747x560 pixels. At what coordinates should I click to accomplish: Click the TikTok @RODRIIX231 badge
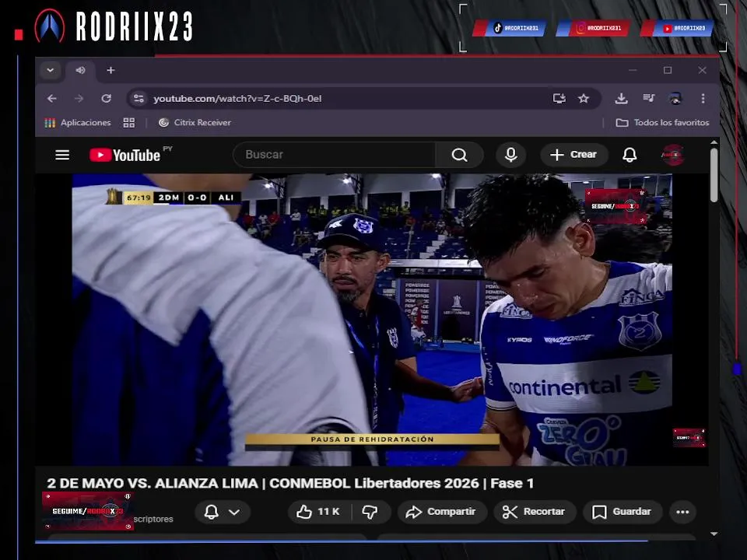pyautogui.click(x=510, y=28)
